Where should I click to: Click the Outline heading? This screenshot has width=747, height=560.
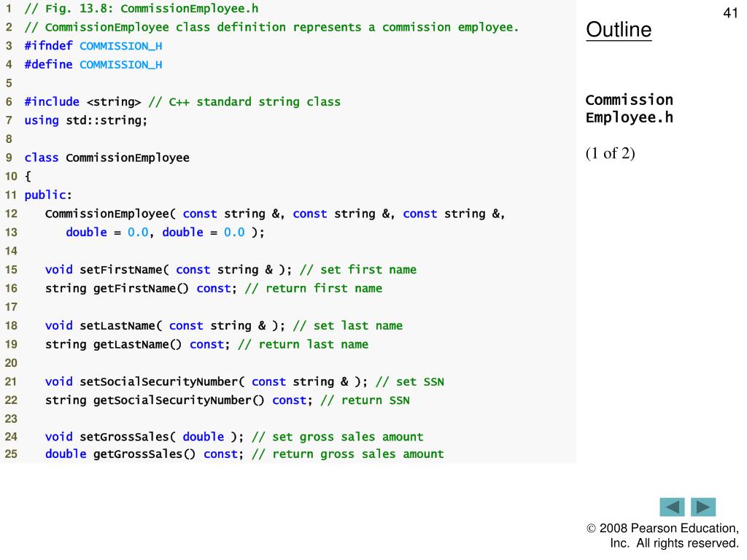click(x=619, y=29)
